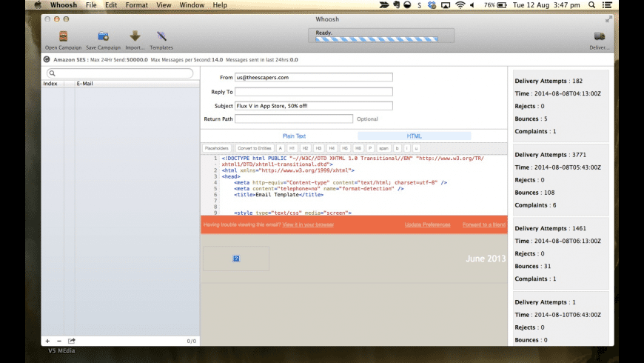Click the arrow-shaped menu bar icon
The image size is (644, 363).
[x=384, y=5]
